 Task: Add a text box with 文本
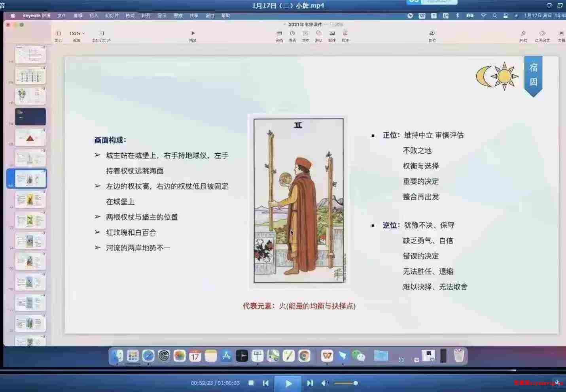[305, 34]
